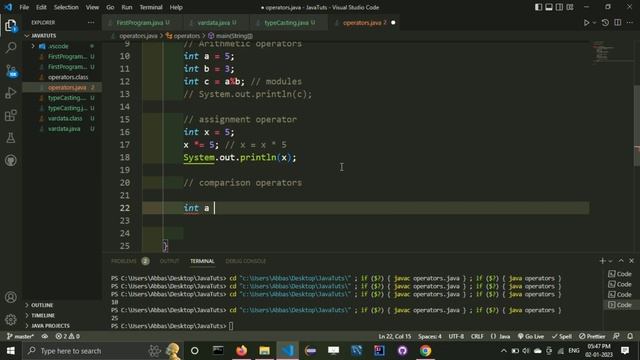The width and height of the screenshot is (640, 360).
Task: Toggle the Spell checker status item
Action: (562, 336)
